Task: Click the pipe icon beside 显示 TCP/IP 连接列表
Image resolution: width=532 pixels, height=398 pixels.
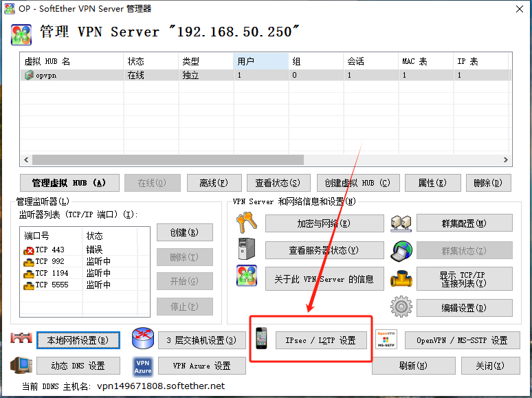Action: coord(401,278)
